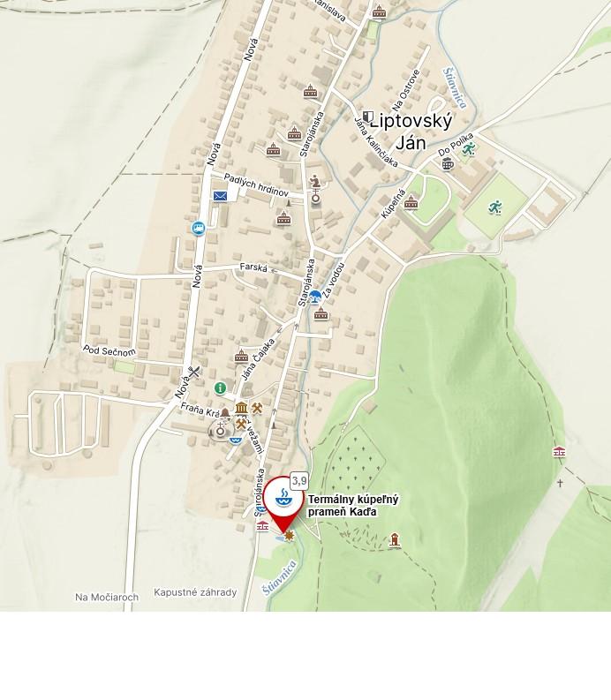
Task: Click the beer mug pub icon
Action: pyautogui.click(x=448, y=164)
